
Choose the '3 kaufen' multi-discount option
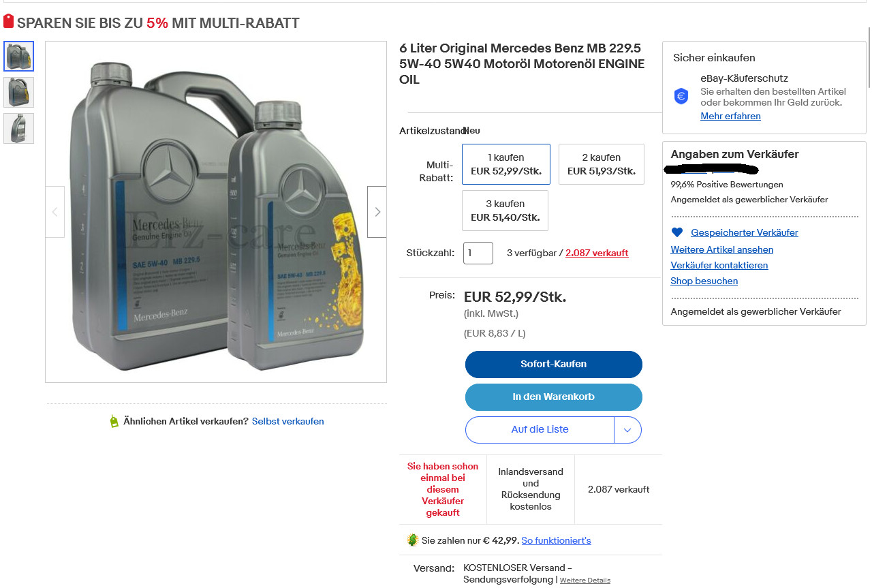point(505,211)
